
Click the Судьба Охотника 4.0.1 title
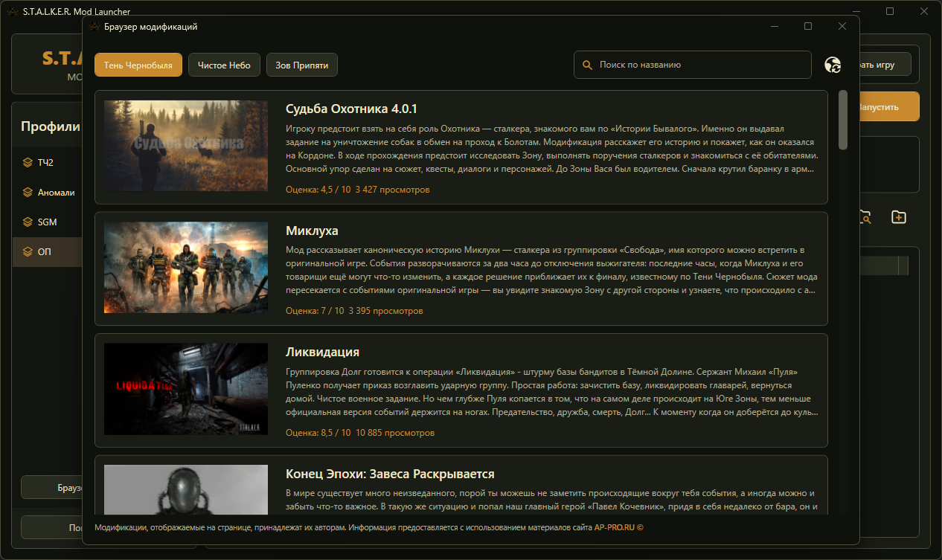(x=352, y=109)
